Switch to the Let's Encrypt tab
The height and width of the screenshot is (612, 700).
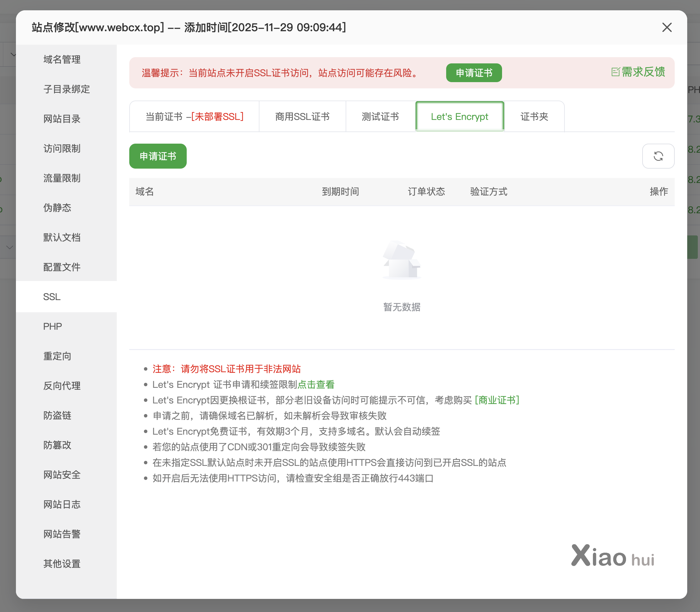click(x=459, y=117)
